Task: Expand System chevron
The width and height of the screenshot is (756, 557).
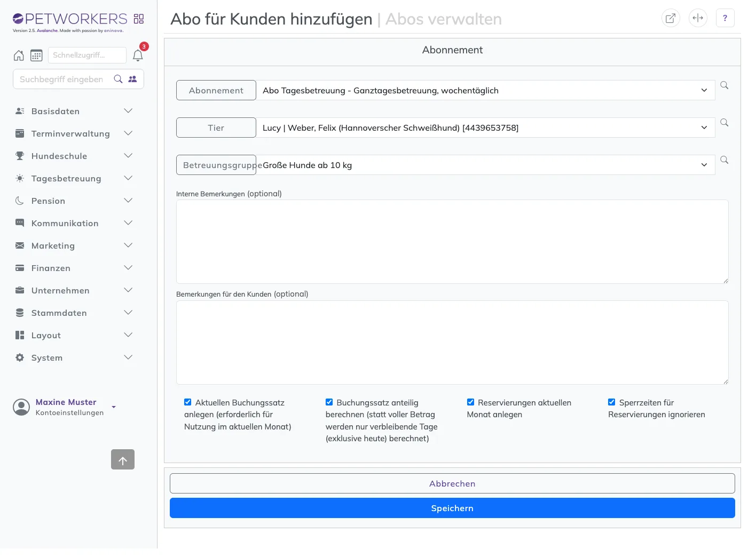Action: 128,357
